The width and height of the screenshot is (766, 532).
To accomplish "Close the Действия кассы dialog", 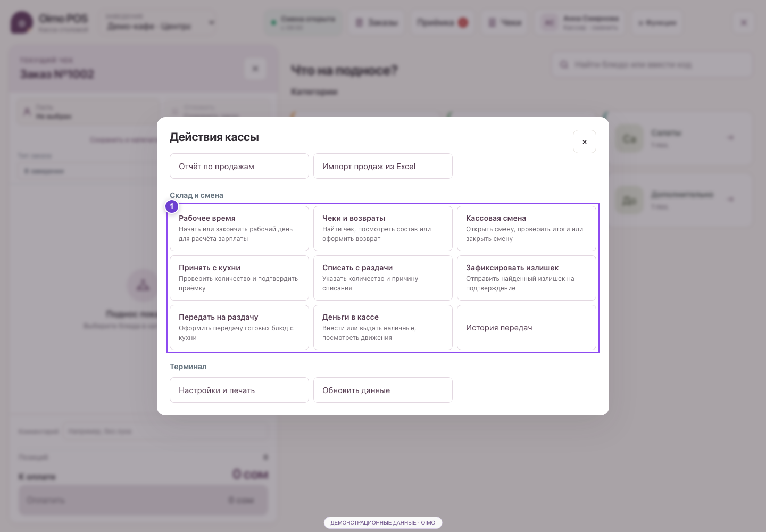I will click(x=584, y=142).
